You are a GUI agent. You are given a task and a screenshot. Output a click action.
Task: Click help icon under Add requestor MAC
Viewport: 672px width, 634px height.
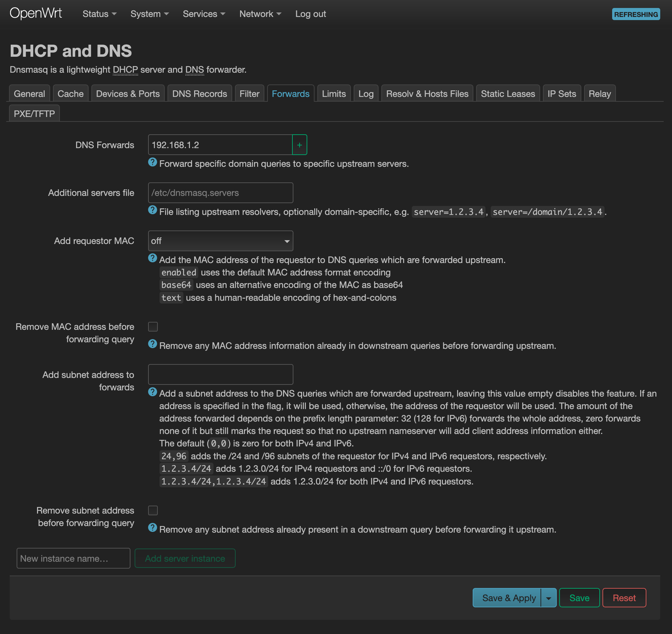coord(153,258)
